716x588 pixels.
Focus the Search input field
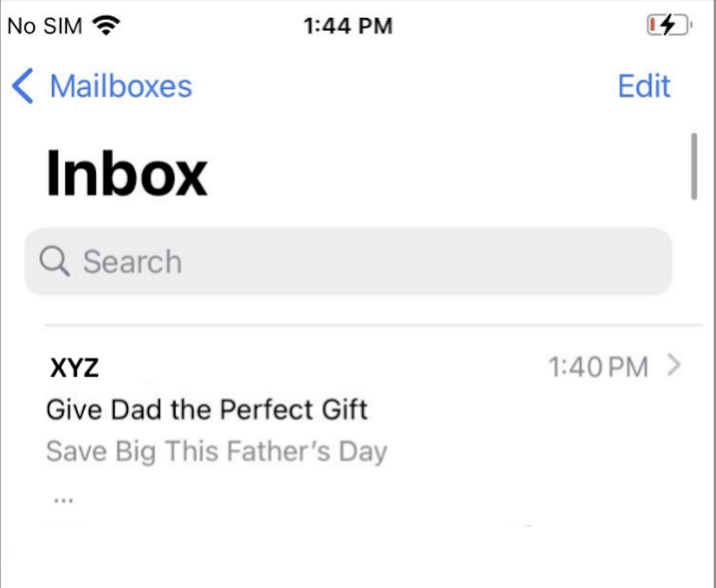[x=348, y=262]
